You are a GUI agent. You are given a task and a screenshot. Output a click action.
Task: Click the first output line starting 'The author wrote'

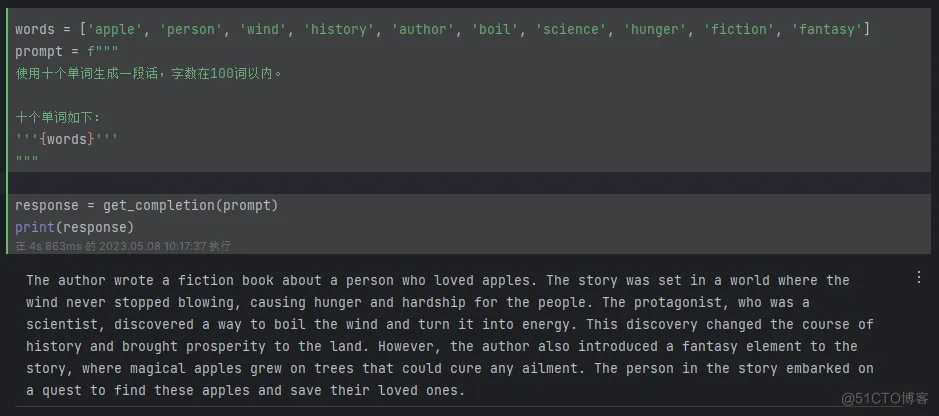coord(437,280)
